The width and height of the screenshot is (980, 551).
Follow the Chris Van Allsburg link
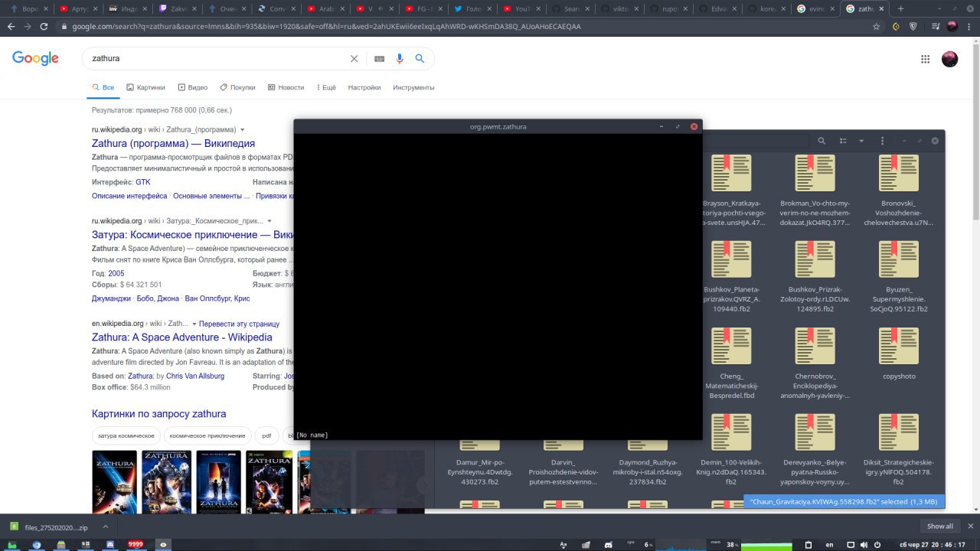tap(195, 376)
